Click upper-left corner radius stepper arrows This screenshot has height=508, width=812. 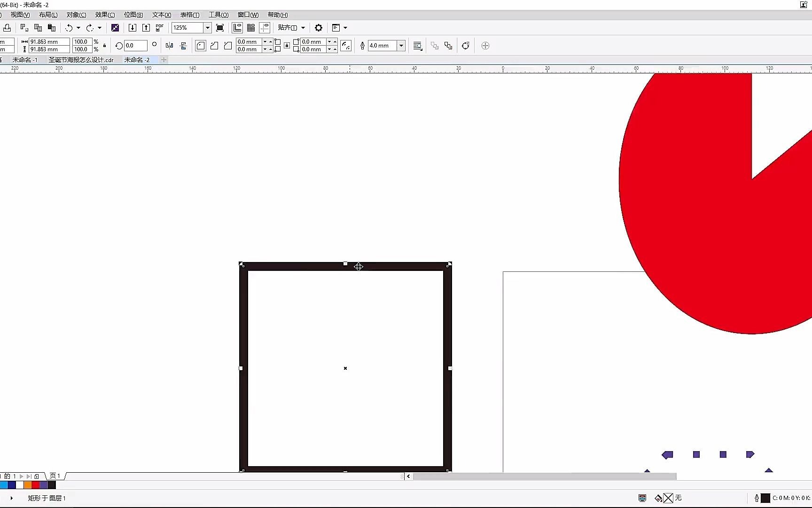point(267,42)
